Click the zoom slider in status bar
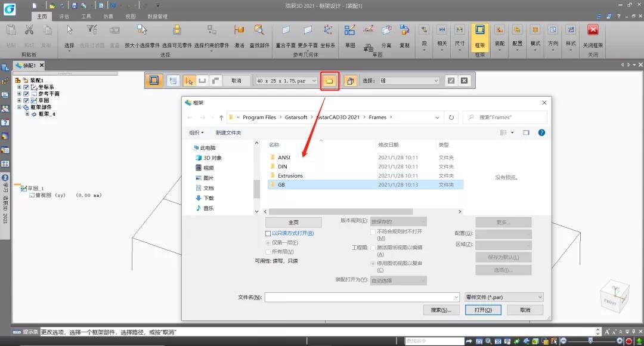The height and width of the screenshot is (346, 644). click(590, 341)
